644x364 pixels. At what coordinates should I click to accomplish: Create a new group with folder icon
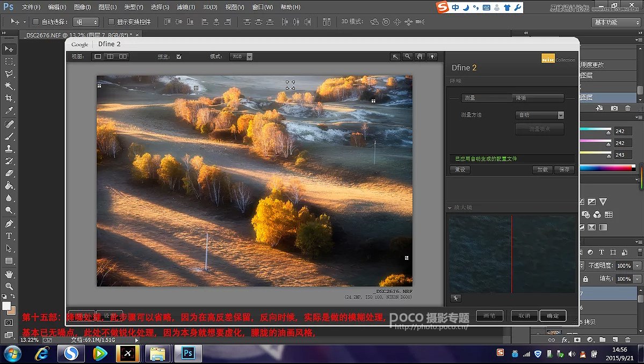[x=602, y=340]
